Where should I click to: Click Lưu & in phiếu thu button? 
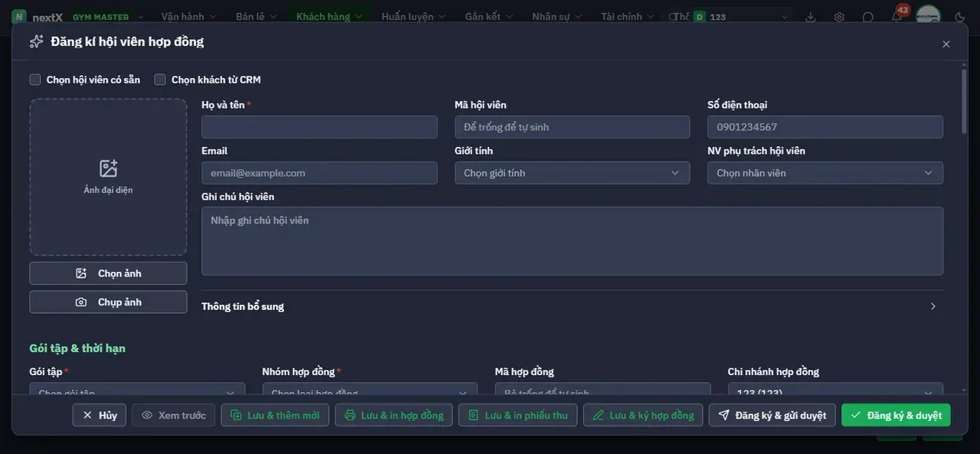[518, 415]
